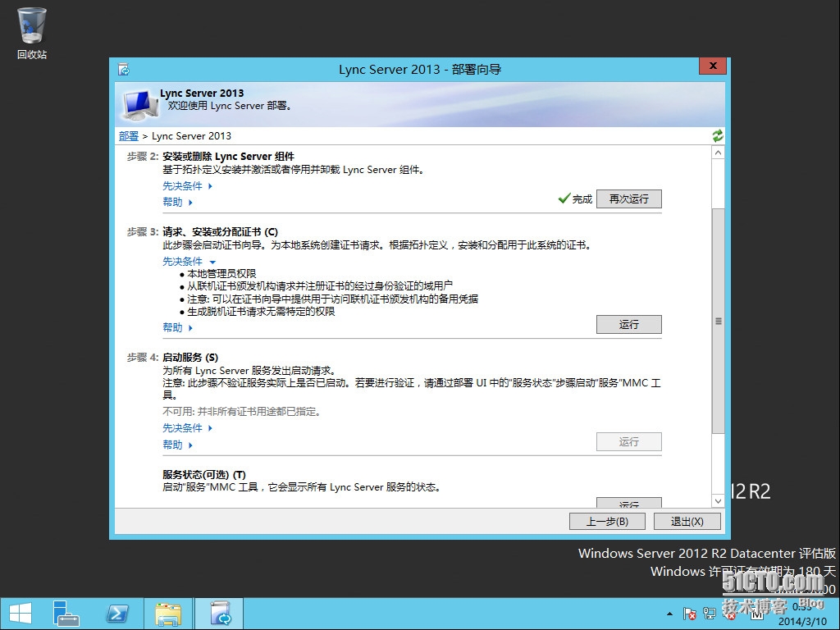The image size is (840, 630).
Task: Click the 服务状态(可选) (T) heading
Action: point(204,475)
